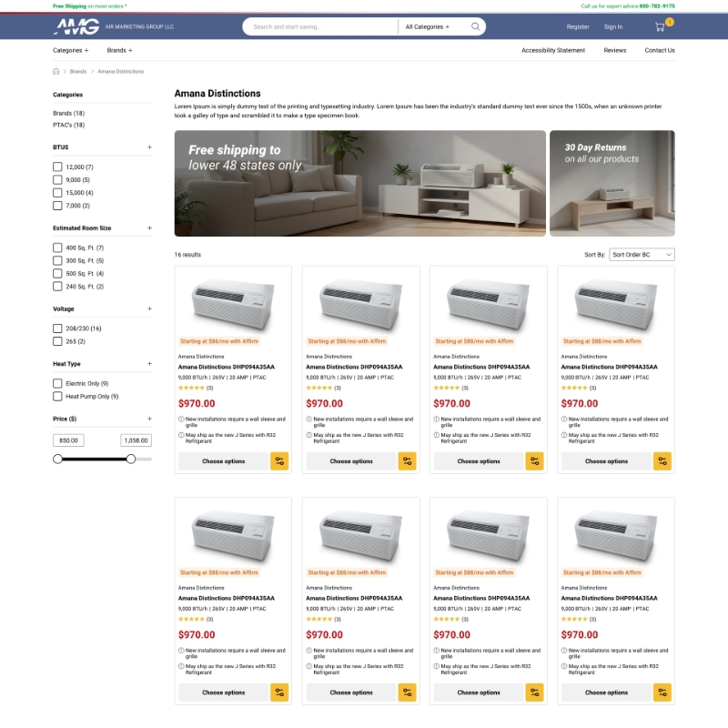Check the 12,000 BTU filter
Image resolution: width=728 pixels, height=728 pixels.
tap(57, 167)
